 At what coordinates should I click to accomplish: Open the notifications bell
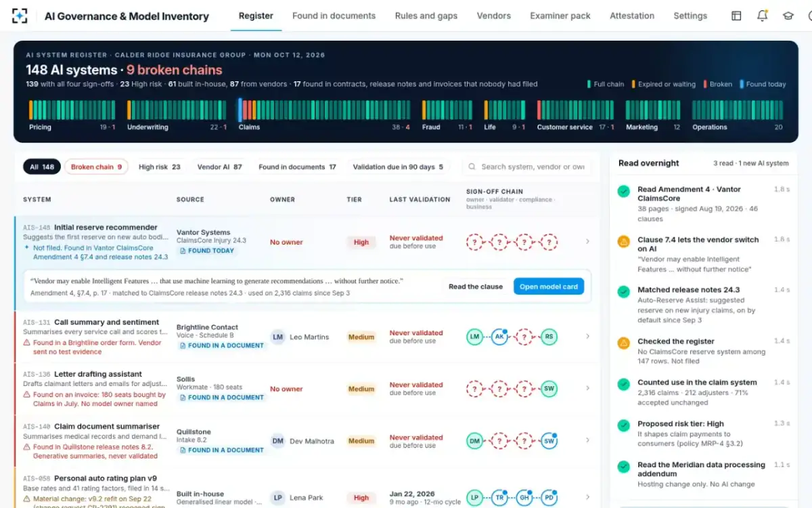763,16
